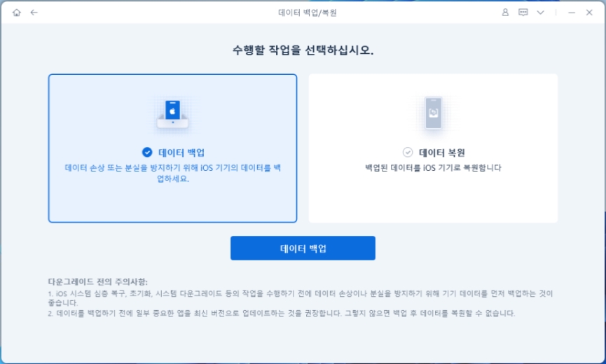Click the 백업된 데이터를 iOS 기기로 복원합니다 text

coord(433,168)
